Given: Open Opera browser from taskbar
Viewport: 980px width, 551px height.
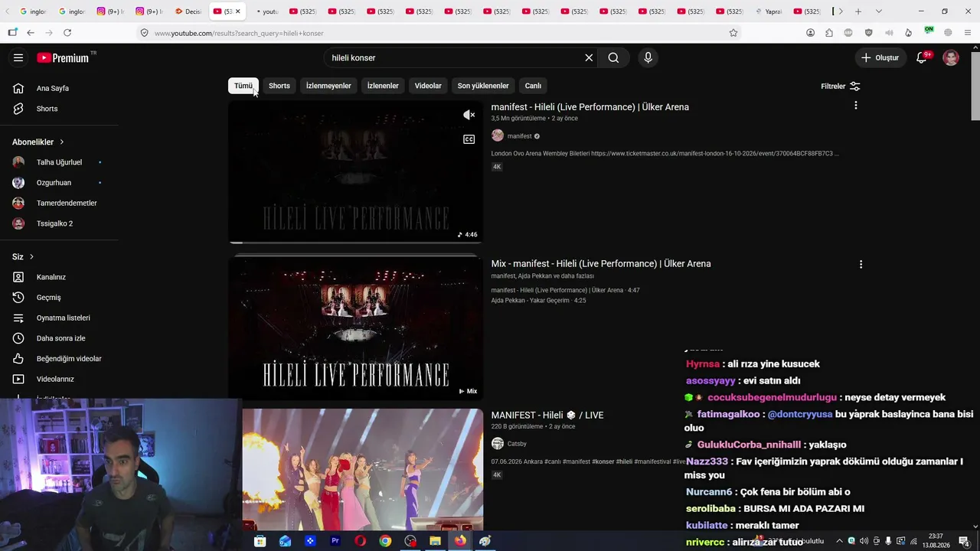Looking at the screenshot, I should (x=360, y=541).
